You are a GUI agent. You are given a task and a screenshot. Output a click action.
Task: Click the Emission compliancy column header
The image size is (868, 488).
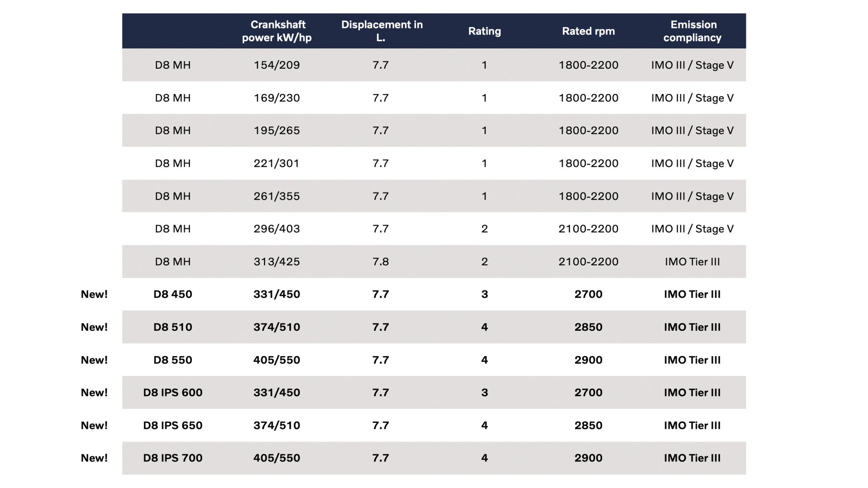coord(693,31)
